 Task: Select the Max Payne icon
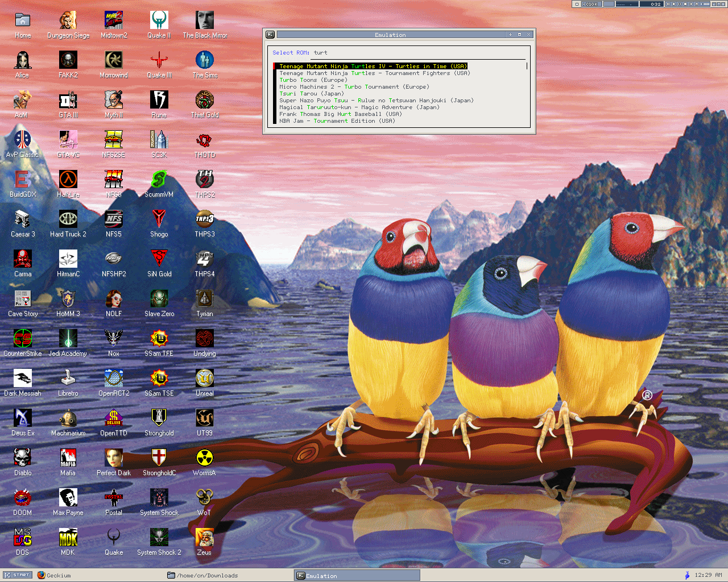click(x=68, y=501)
